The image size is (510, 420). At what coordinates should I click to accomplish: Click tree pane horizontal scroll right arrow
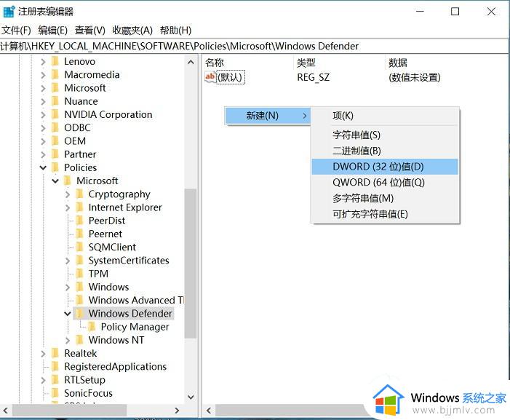pos(177,411)
